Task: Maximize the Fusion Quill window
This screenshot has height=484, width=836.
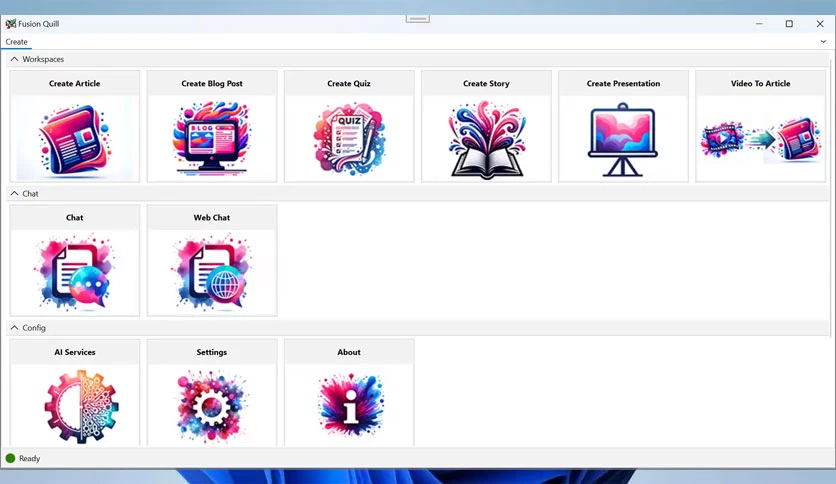Action: pyautogui.click(x=789, y=23)
